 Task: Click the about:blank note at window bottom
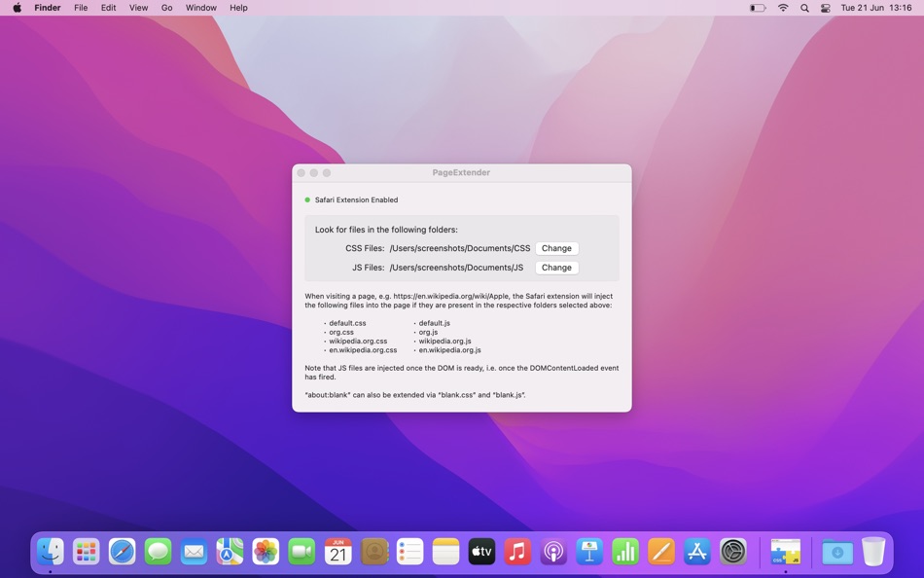415,395
